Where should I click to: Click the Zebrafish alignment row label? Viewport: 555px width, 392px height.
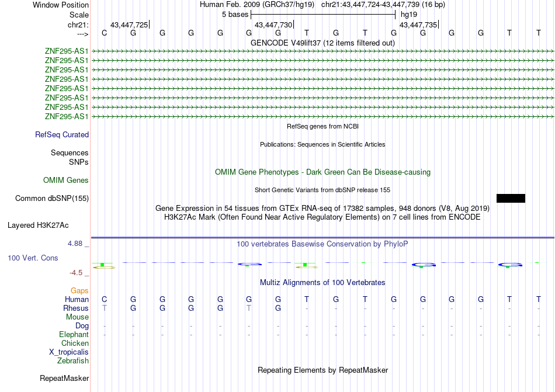73,361
